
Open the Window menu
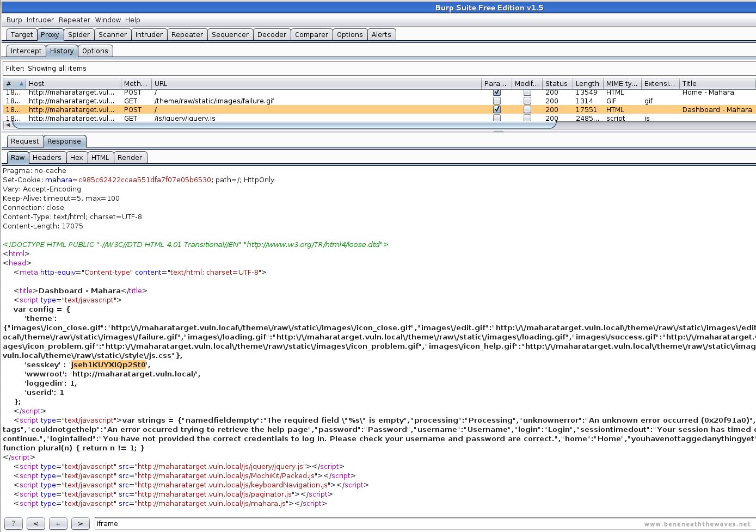click(x=108, y=20)
